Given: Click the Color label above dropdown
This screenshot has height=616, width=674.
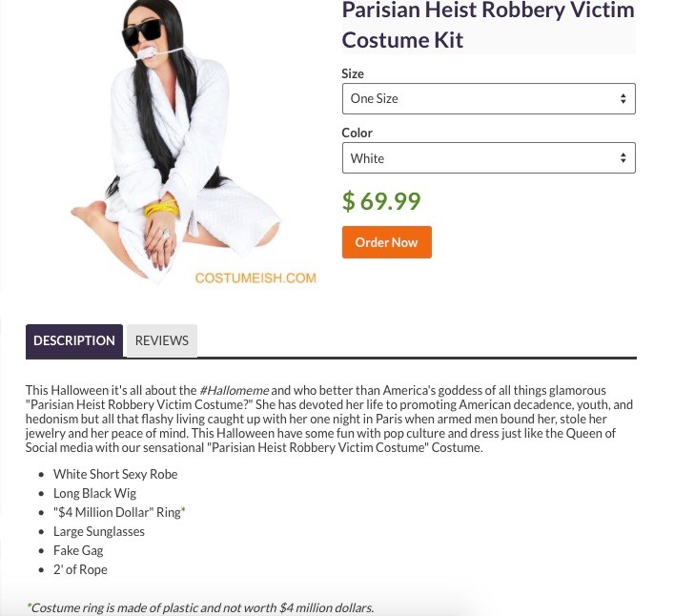Looking at the screenshot, I should tap(357, 133).
